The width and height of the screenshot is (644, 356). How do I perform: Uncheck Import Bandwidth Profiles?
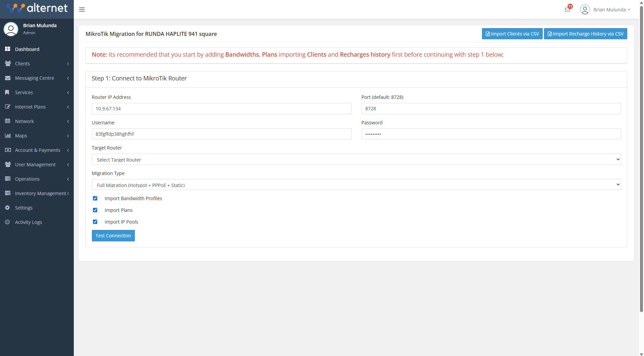pos(95,198)
